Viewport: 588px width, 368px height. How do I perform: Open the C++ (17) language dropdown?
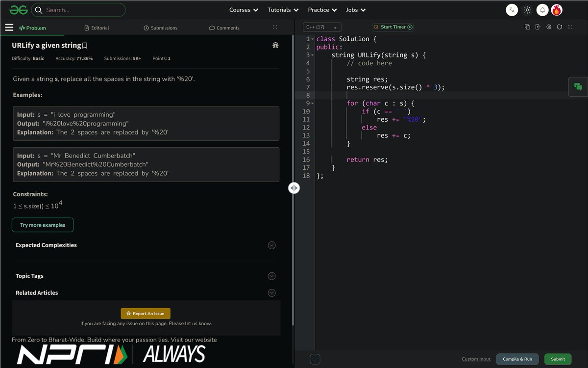(x=322, y=27)
